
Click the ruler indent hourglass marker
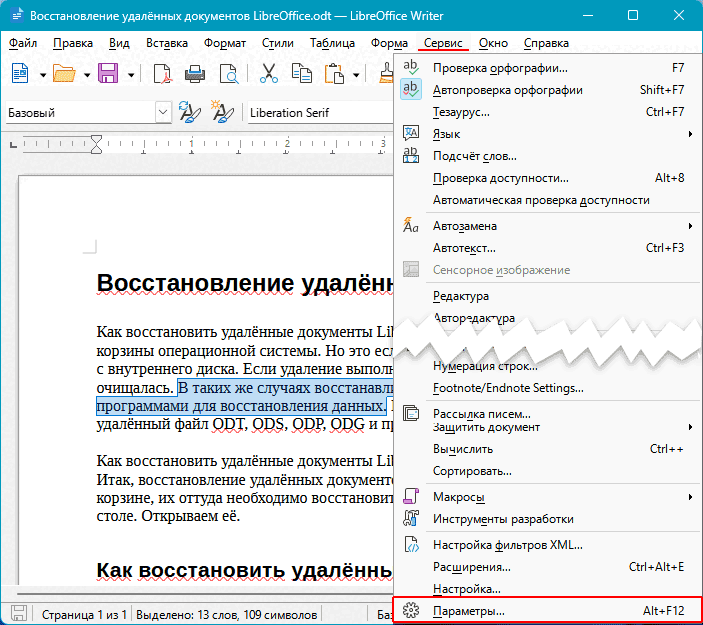click(96, 144)
